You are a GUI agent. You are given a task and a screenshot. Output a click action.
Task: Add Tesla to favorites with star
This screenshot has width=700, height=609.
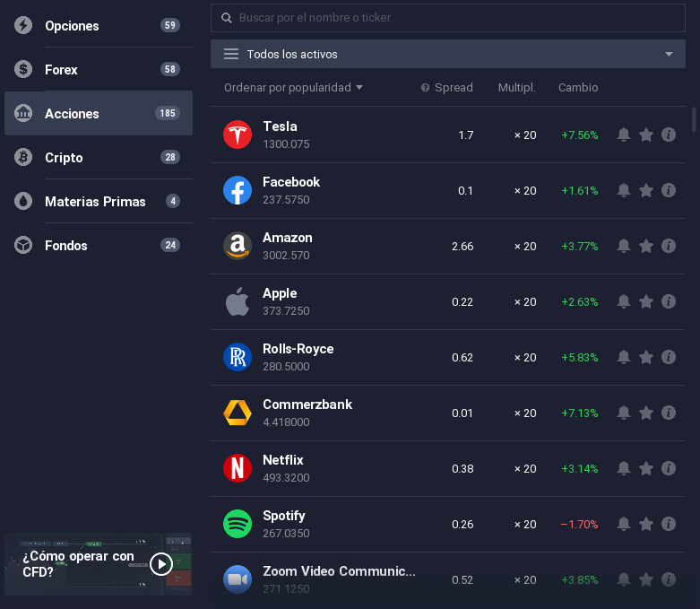pos(646,135)
